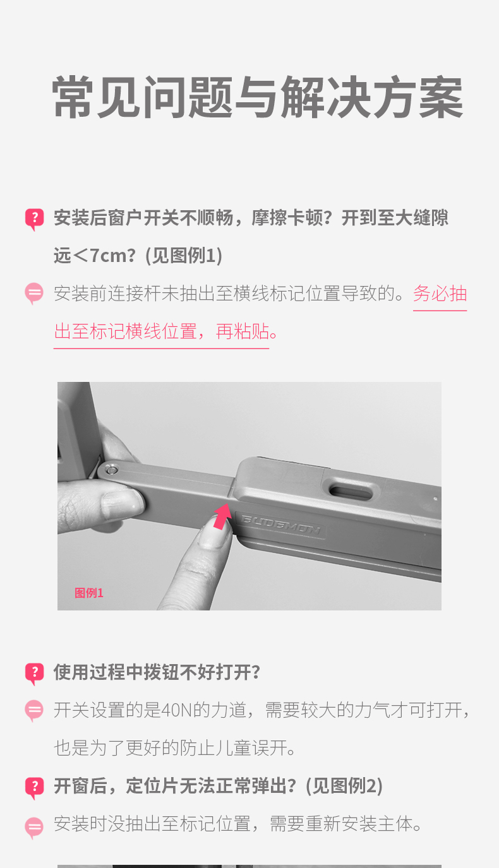
Task: Click the first pink question mark bubble icon
Action: [34, 219]
